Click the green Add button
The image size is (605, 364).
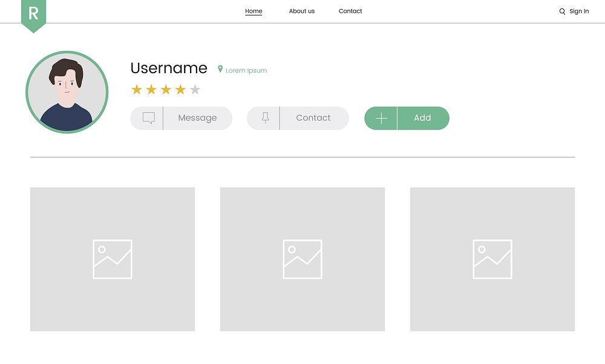423,118
